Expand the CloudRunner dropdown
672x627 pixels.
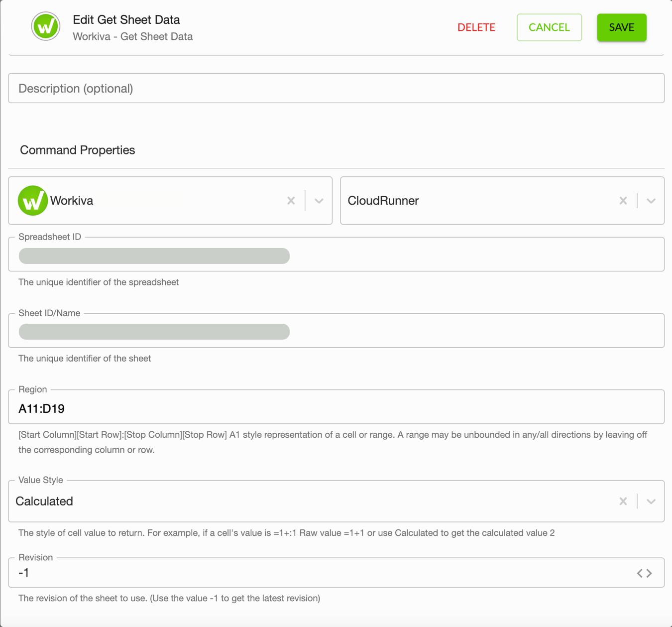(651, 201)
